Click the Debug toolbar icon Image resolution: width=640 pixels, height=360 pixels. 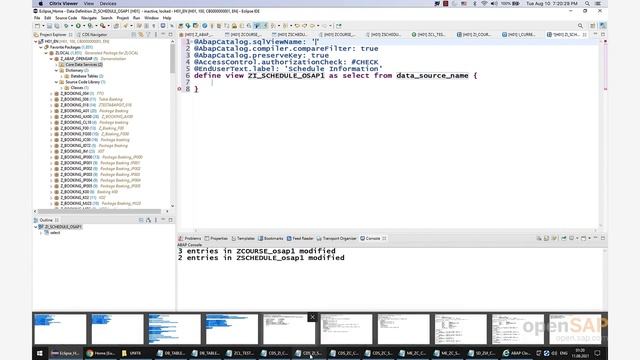66,26
